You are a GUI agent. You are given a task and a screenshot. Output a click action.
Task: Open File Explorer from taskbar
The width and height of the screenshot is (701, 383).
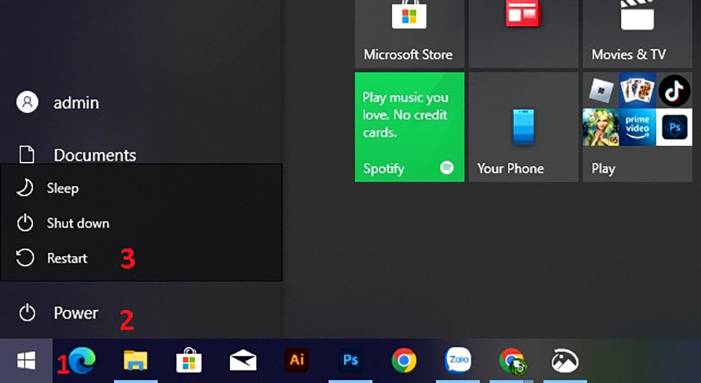point(135,361)
